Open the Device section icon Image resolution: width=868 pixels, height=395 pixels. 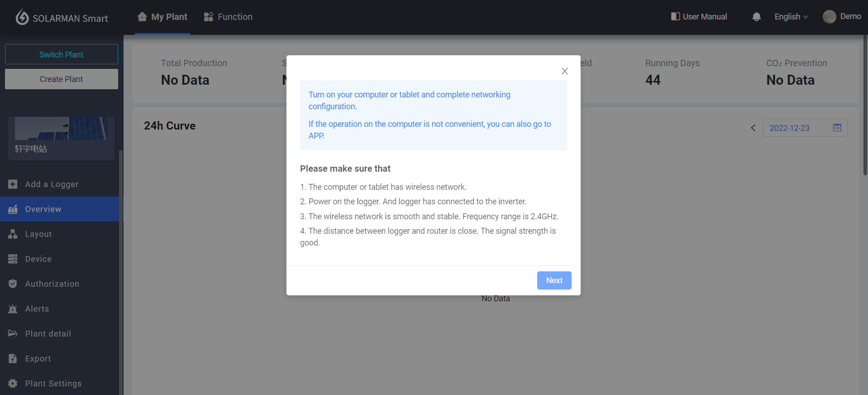13,259
